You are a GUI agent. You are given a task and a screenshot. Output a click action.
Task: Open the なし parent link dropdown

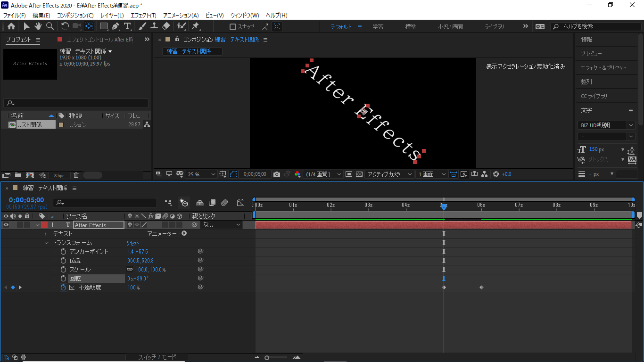(222, 225)
